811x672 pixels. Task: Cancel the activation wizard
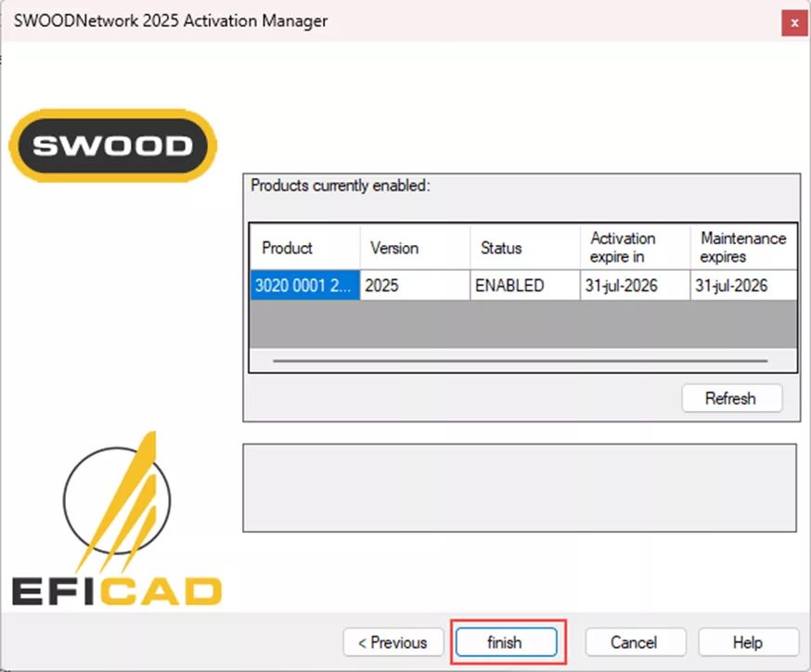click(635, 642)
